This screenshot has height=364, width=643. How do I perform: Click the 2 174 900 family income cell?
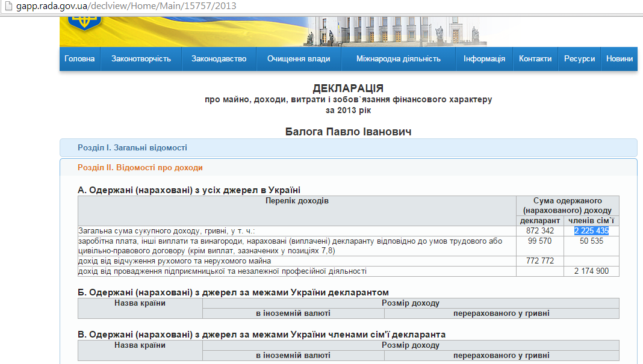point(591,271)
